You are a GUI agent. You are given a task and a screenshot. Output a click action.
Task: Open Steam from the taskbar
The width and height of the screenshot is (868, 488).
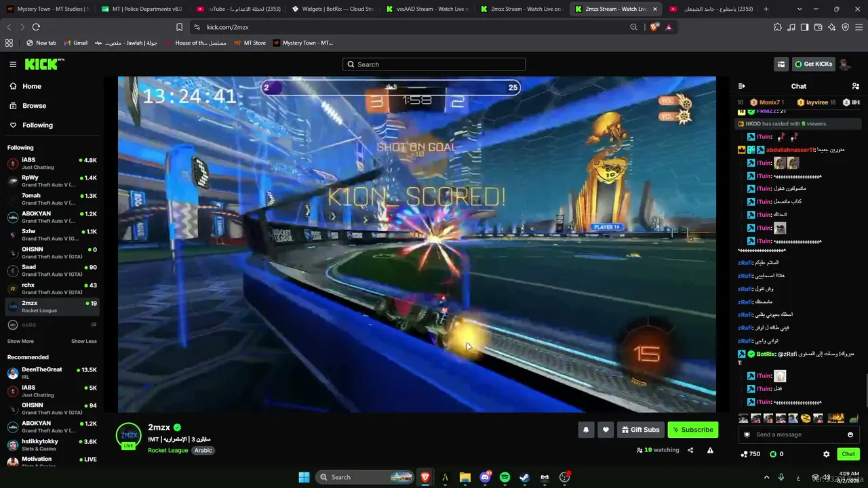[524, 477]
